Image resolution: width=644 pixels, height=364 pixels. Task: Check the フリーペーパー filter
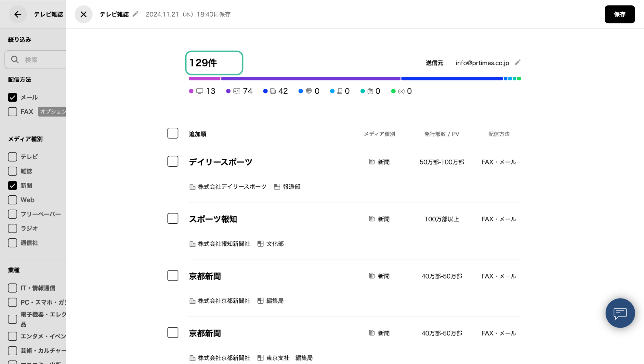click(x=13, y=214)
